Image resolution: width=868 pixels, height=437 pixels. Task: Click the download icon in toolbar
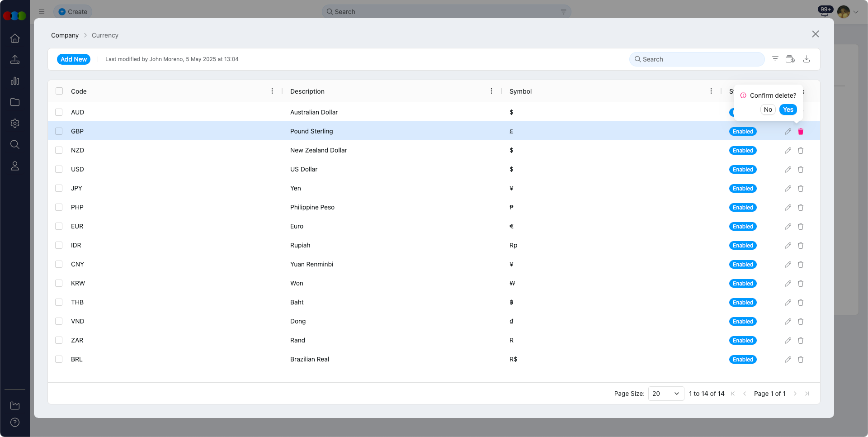click(806, 59)
